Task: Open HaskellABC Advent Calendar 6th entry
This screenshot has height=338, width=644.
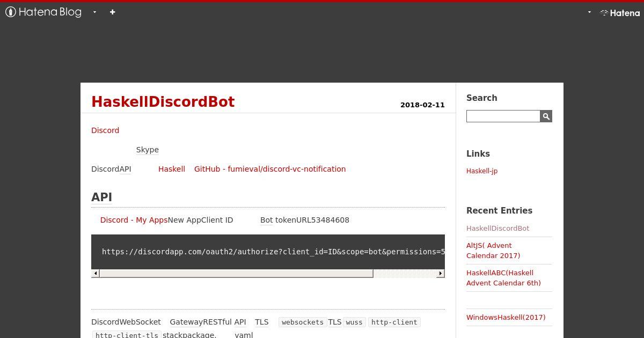Action: click(x=503, y=278)
